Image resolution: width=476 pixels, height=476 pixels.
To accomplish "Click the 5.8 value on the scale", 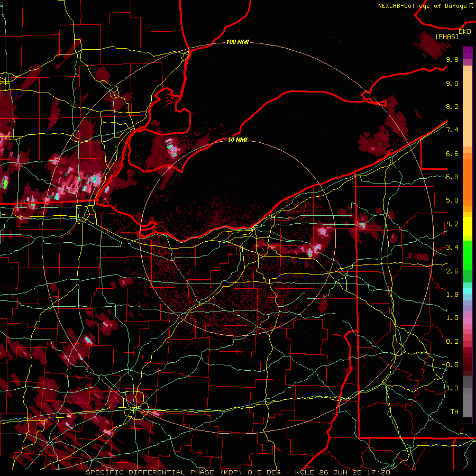I will [x=452, y=177].
